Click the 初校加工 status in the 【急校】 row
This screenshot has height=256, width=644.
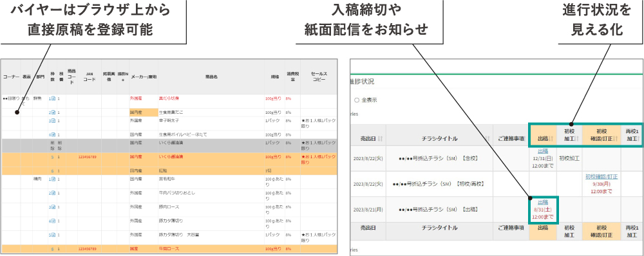coord(569,158)
